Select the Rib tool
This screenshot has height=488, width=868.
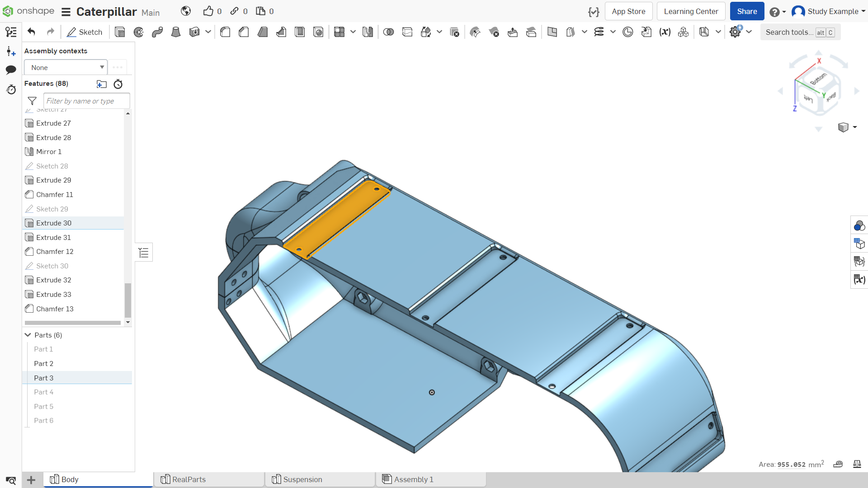[x=281, y=32]
